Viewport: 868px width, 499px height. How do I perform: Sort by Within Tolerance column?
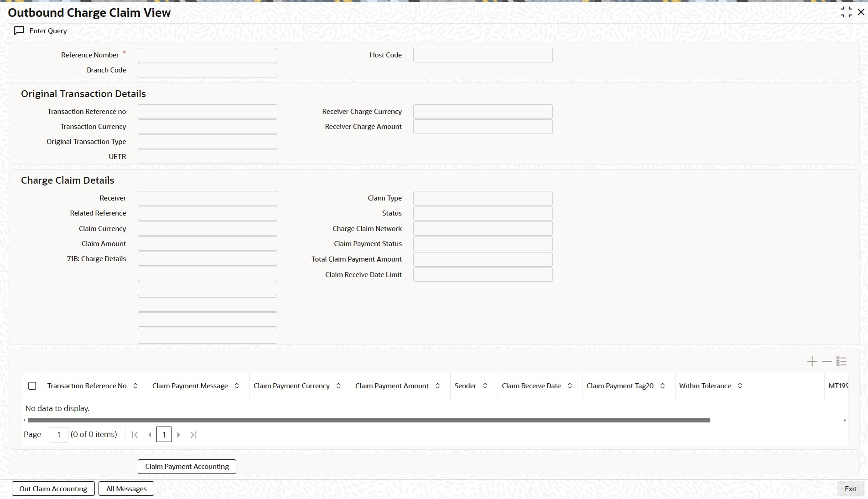tap(740, 386)
